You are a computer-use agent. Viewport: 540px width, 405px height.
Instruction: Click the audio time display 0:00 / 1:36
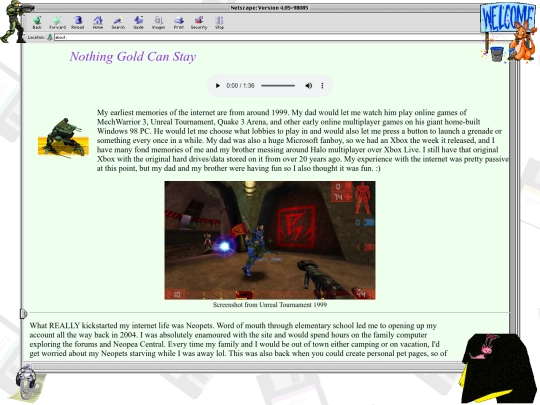[240, 86]
